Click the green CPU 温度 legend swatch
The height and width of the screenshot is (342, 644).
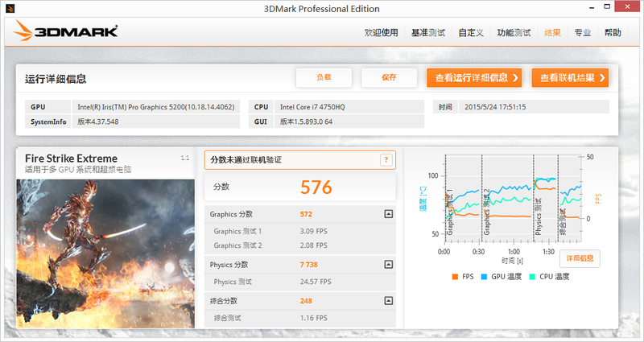[532, 277]
